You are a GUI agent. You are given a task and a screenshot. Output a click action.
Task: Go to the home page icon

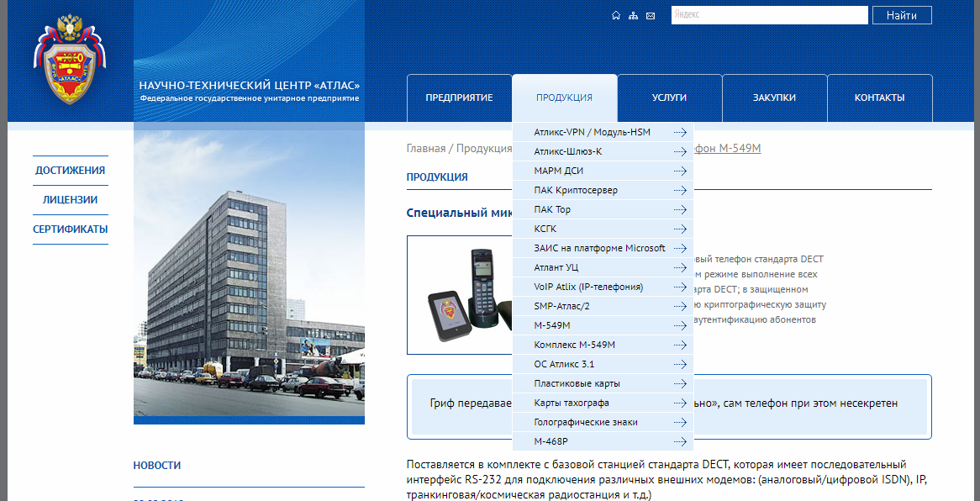pos(615,16)
